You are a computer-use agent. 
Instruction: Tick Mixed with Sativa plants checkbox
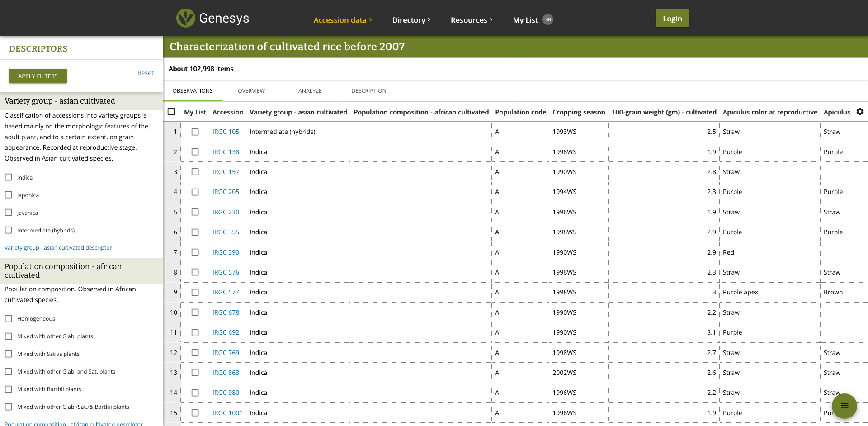9,354
